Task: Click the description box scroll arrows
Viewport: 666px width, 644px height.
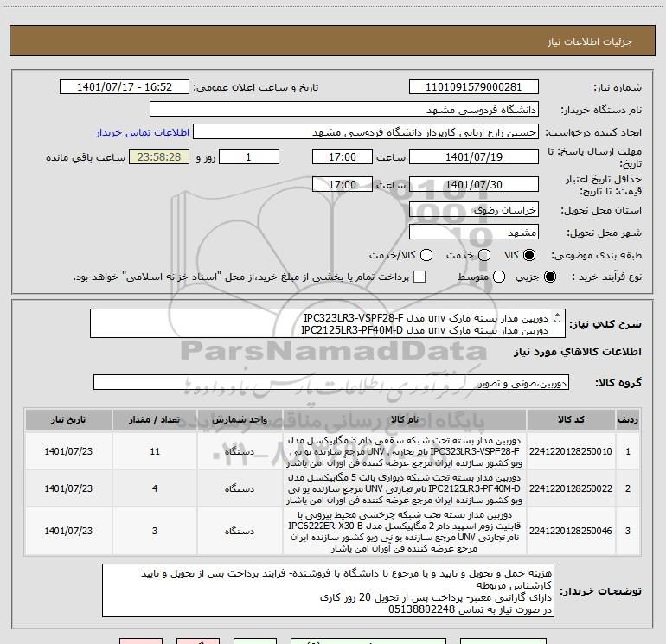Action: 558,317
